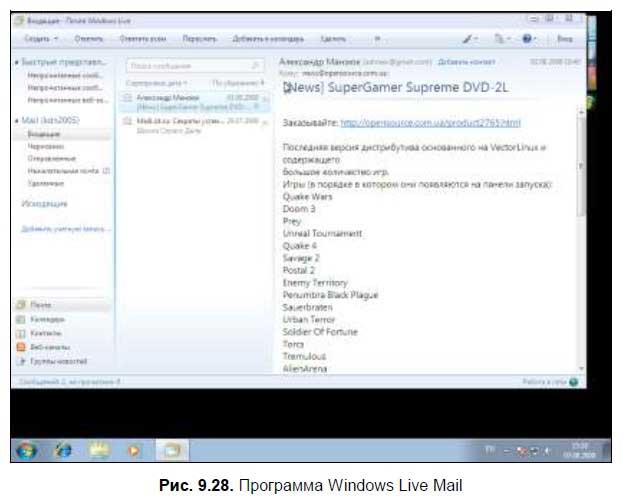Click the network tray icon
Viewport: 622px width, 497px height.
(x=535, y=451)
